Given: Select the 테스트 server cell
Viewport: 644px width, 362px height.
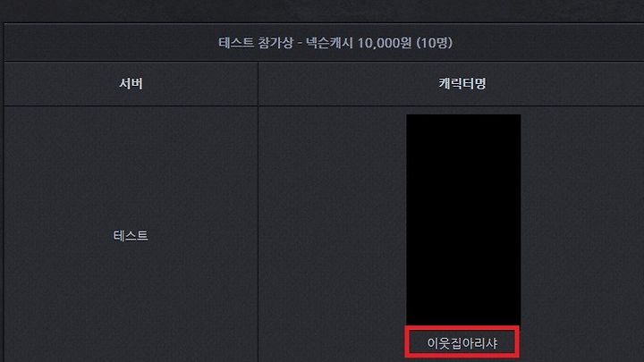Looking at the screenshot, I should click(131, 236).
